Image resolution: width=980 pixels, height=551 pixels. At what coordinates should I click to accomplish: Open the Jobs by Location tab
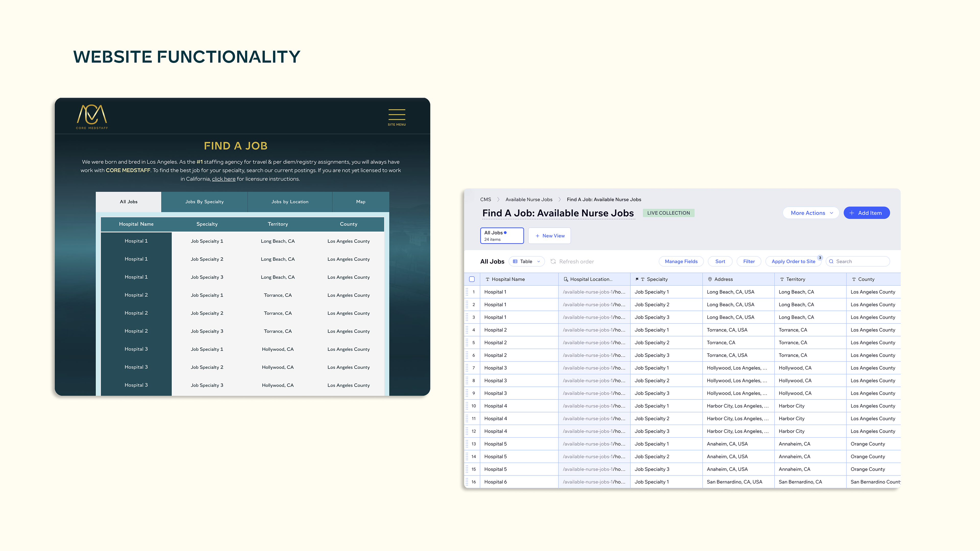pos(289,202)
